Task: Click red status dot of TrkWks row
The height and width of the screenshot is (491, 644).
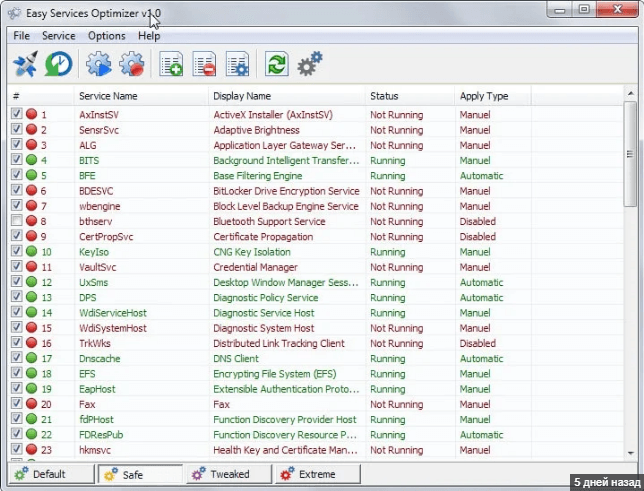Action: (x=32, y=343)
